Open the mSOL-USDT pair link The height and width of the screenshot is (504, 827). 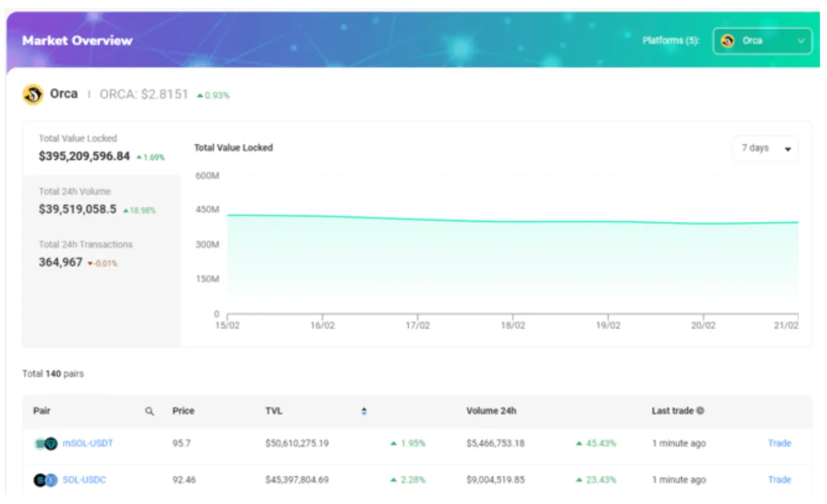(x=88, y=443)
